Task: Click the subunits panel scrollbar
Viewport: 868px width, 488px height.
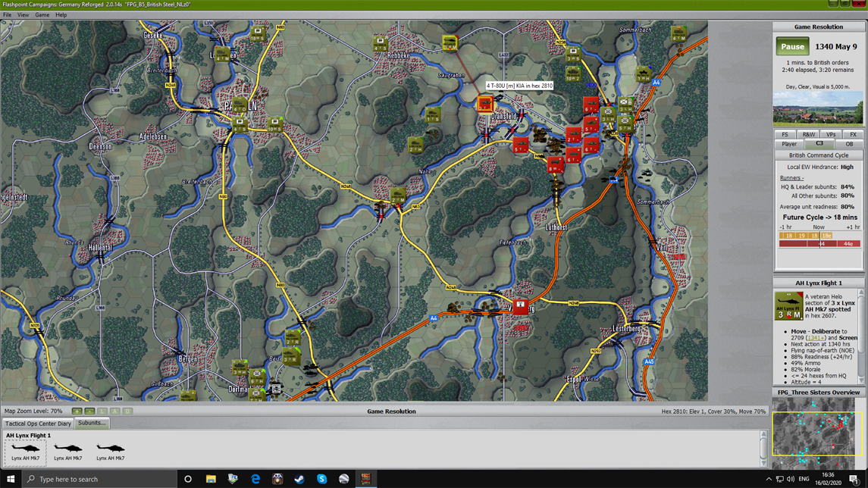Action: click(763, 449)
